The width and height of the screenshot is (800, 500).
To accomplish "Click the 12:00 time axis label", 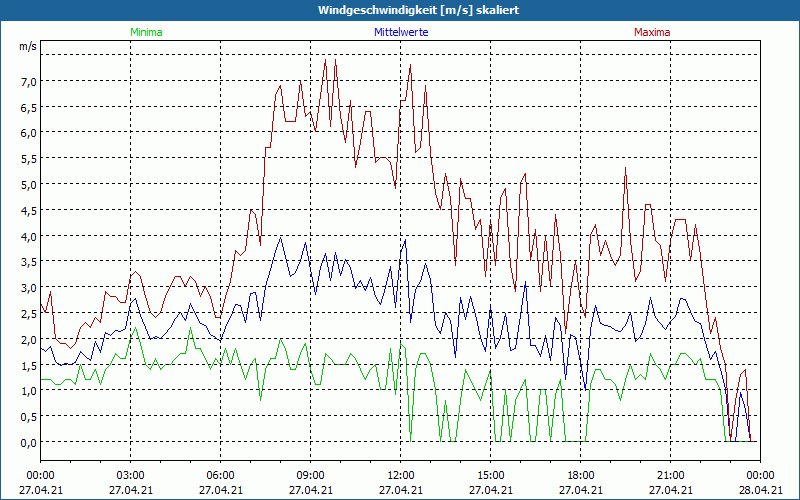I will [x=400, y=475].
